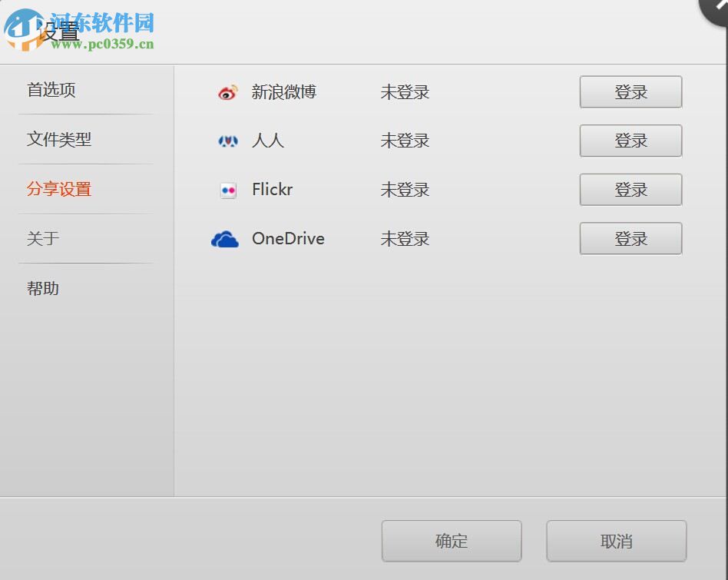Open the 关于 section
728x580 pixels.
pos(44,239)
